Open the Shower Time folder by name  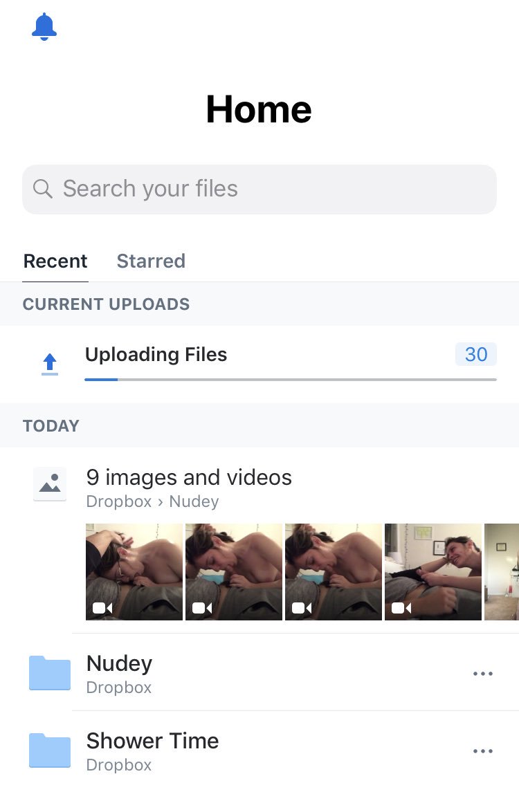click(152, 741)
